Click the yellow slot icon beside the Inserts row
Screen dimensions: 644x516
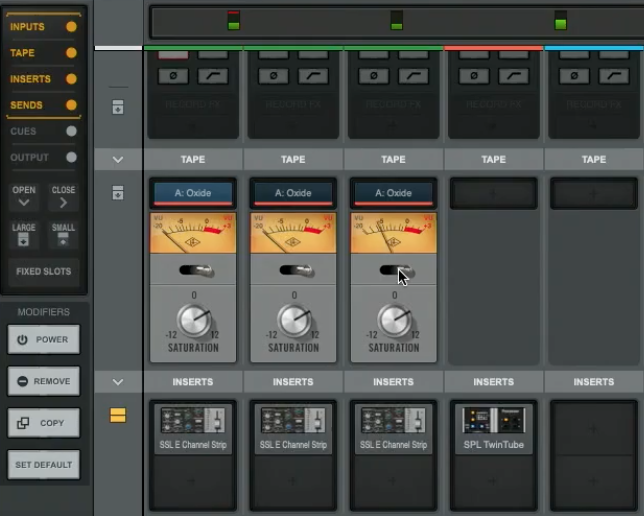[x=118, y=415]
